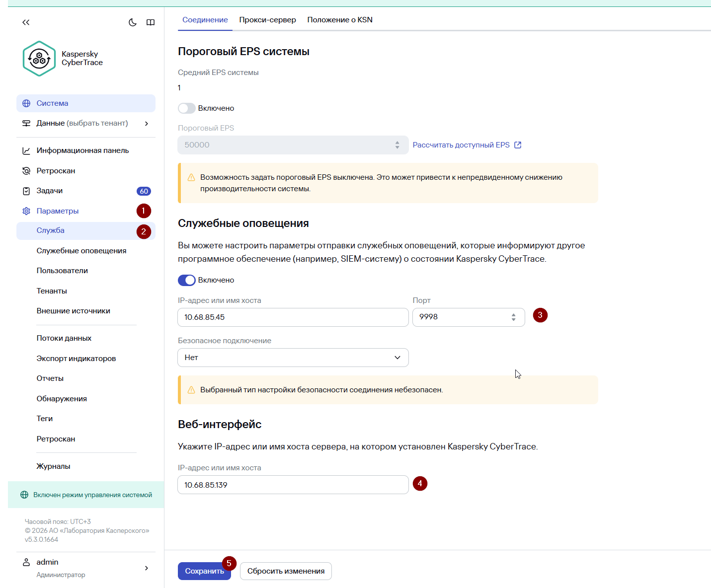Open documentation using the book icon

(151, 22)
